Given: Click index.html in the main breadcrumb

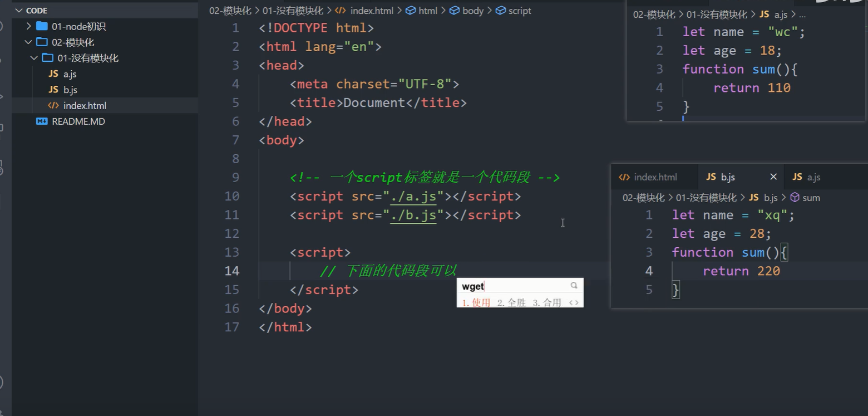Looking at the screenshot, I should [372, 11].
